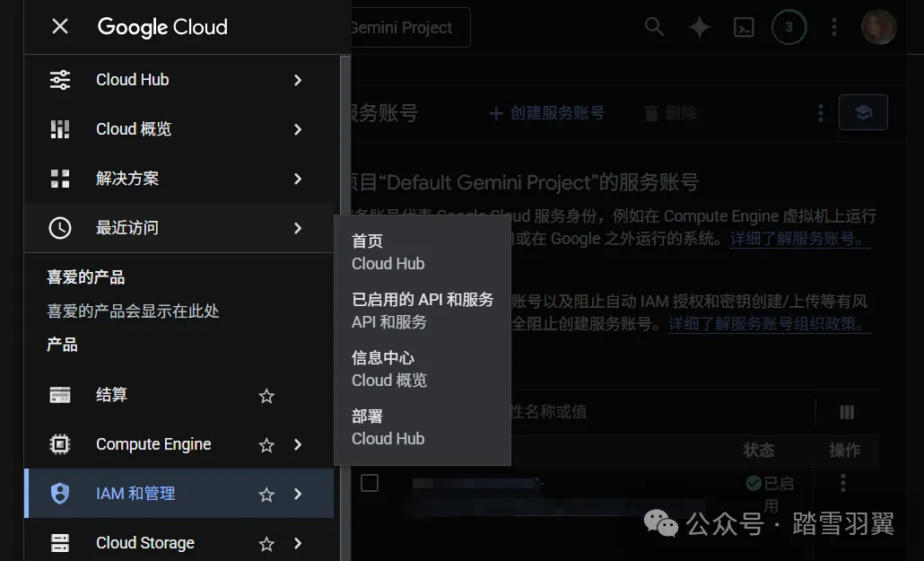The width and height of the screenshot is (924, 561).
Task: Click the 操作 column header
Action: 845,451
